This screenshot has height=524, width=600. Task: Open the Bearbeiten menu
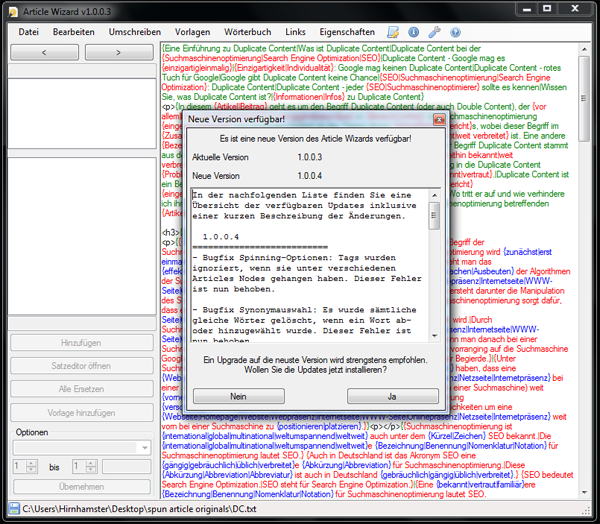click(74, 32)
